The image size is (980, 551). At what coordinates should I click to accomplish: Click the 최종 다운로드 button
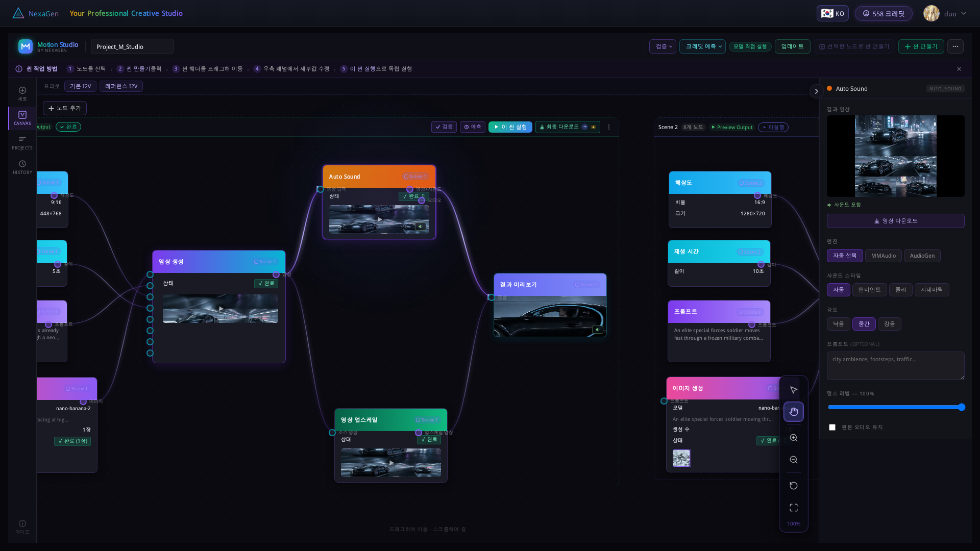(x=568, y=127)
